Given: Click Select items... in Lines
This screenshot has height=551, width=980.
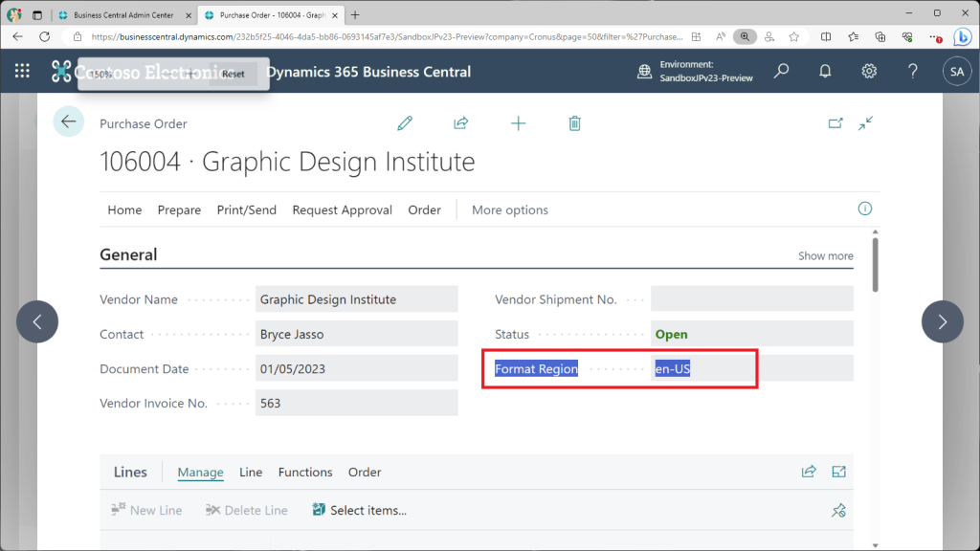Looking at the screenshot, I should tap(360, 511).
